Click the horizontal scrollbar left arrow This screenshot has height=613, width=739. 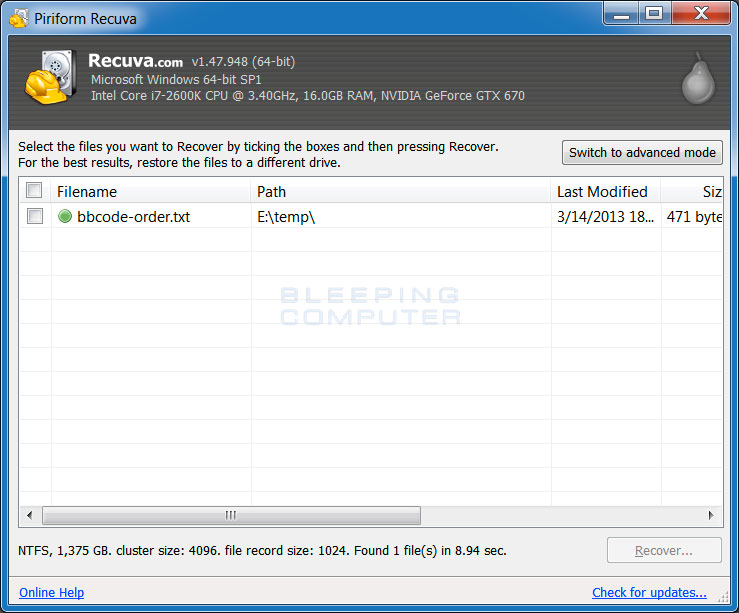pyautogui.click(x=29, y=515)
